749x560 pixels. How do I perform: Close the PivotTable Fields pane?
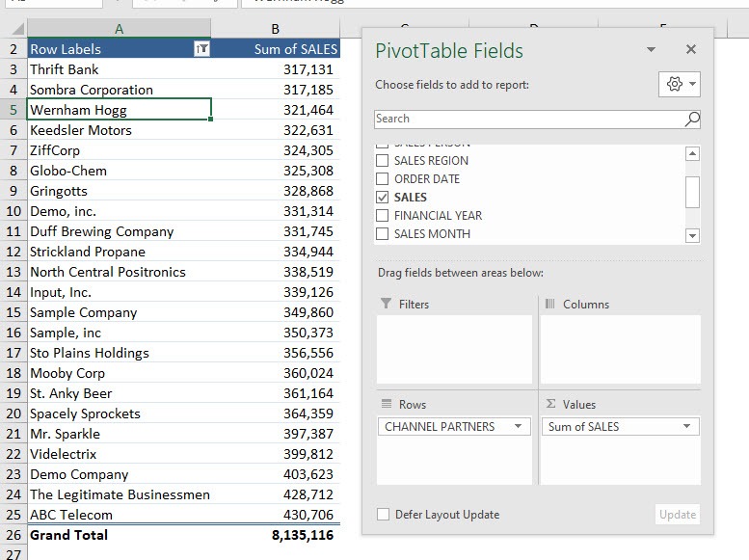pyautogui.click(x=691, y=49)
